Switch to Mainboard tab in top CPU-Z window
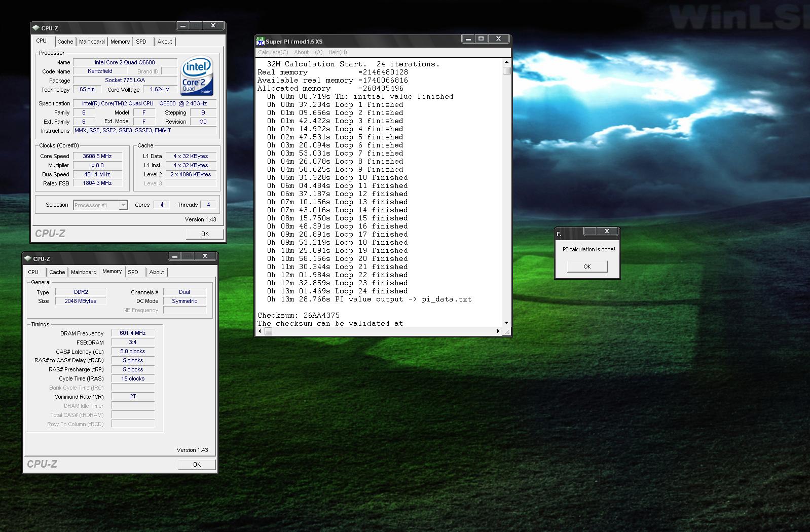This screenshot has height=532, width=810. click(92, 42)
